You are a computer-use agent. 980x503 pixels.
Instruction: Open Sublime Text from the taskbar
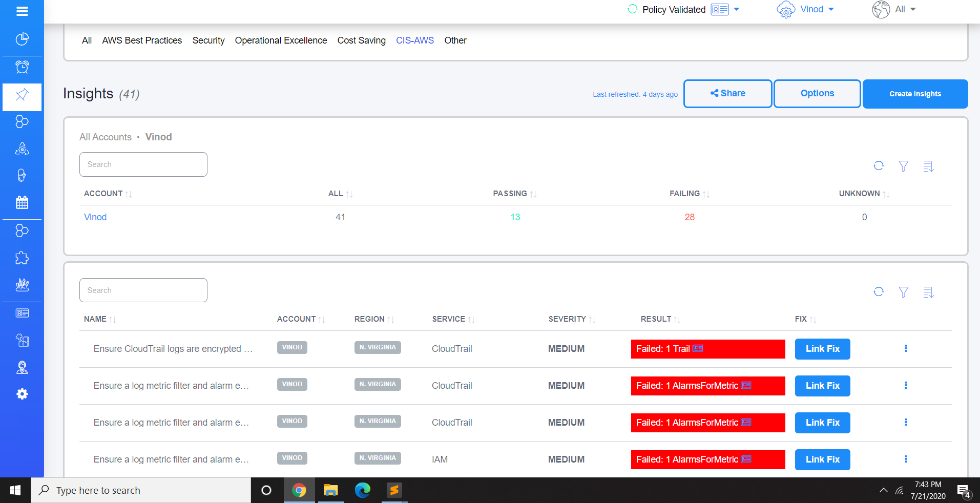pos(394,490)
